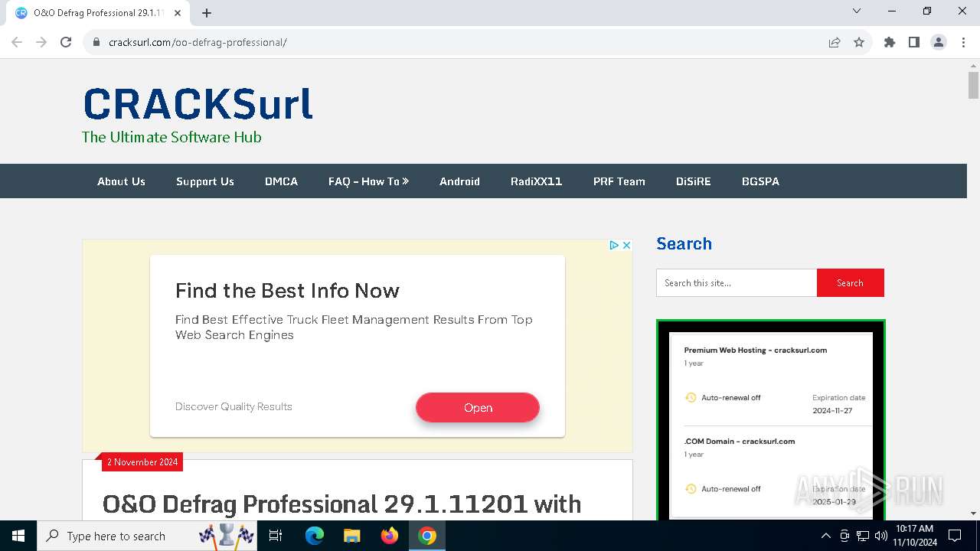Click the ad's Open button

tap(478, 408)
